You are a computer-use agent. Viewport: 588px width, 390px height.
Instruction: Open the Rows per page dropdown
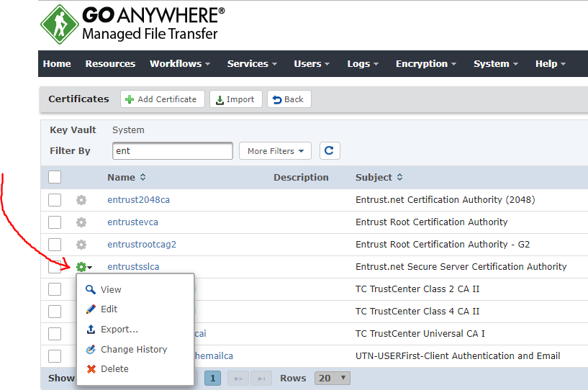pos(333,378)
